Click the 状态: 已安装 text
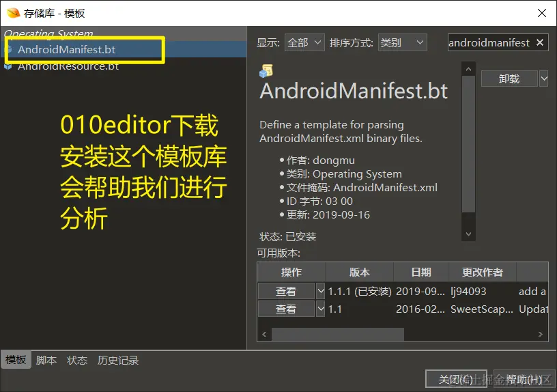The image size is (557, 392). pyautogui.click(x=288, y=236)
